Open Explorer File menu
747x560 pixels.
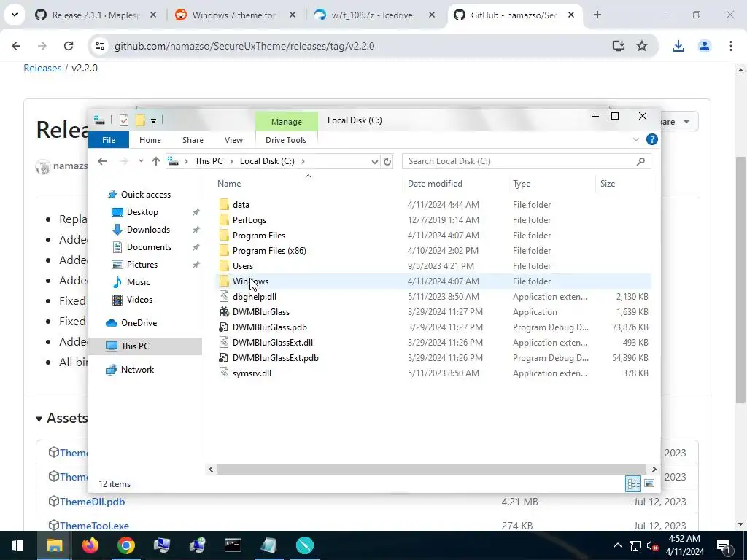pyautogui.click(x=109, y=140)
